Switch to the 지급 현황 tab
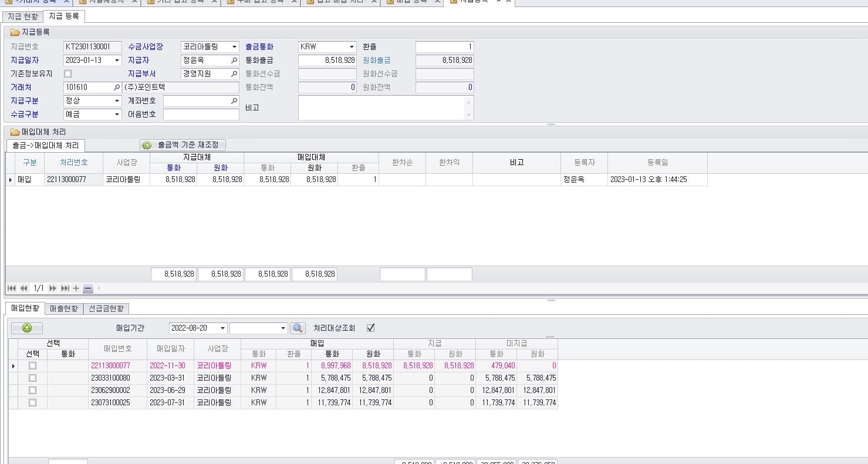Image resolution: width=868 pixels, height=464 pixels. pos(23,16)
